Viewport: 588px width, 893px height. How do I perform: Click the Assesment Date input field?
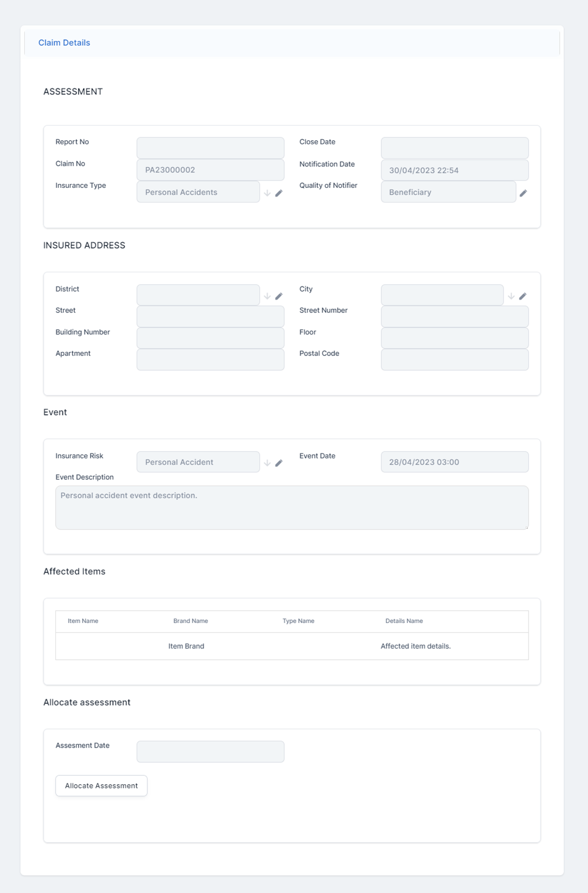pyautogui.click(x=210, y=752)
